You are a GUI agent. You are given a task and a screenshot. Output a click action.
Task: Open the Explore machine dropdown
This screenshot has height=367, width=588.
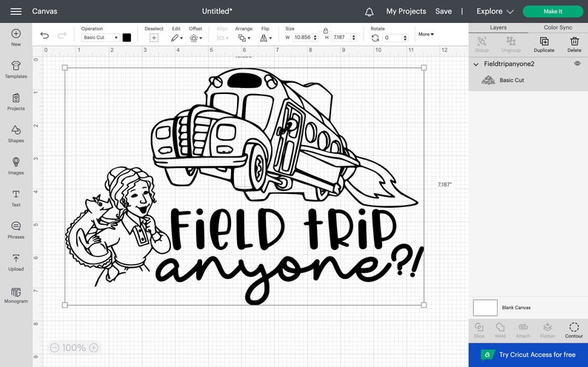coord(495,12)
